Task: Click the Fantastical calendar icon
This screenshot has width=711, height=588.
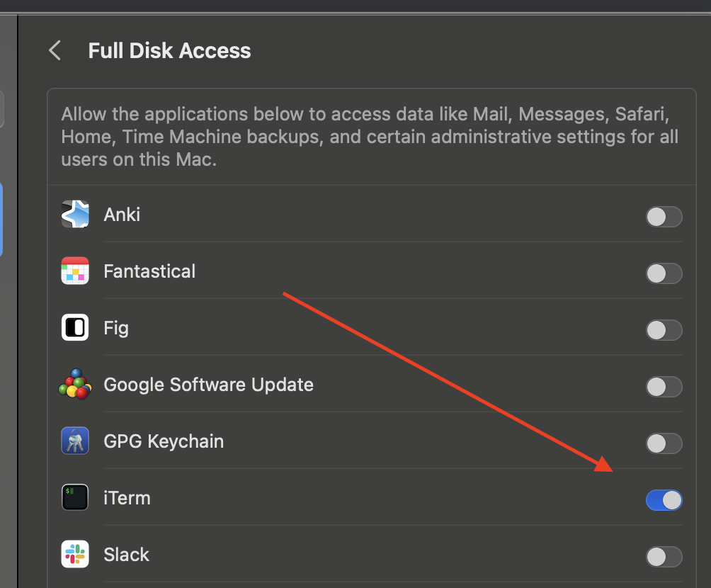Action: pos(75,271)
